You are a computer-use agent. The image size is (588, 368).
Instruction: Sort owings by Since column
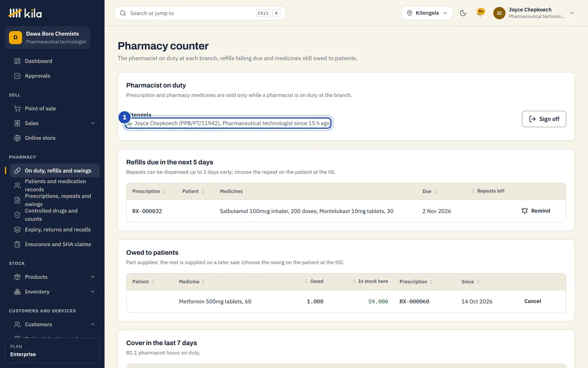coord(471,282)
